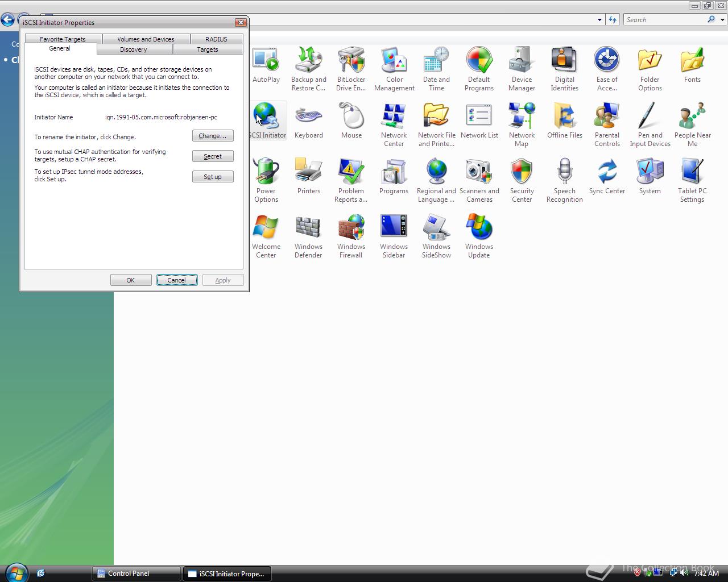Open Folder Options icon
The height and width of the screenshot is (582, 728).
[650, 69]
